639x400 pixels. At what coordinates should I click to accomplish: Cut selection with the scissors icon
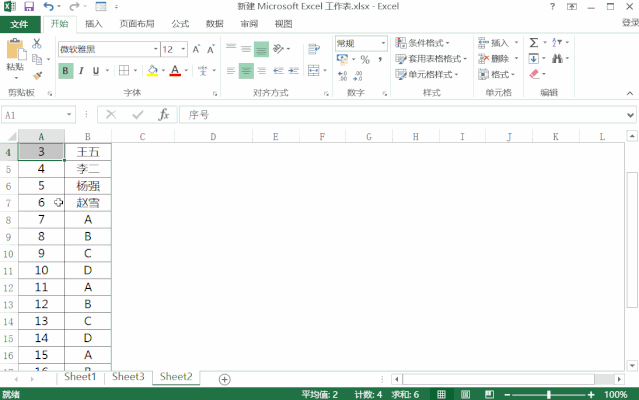coord(37,43)
